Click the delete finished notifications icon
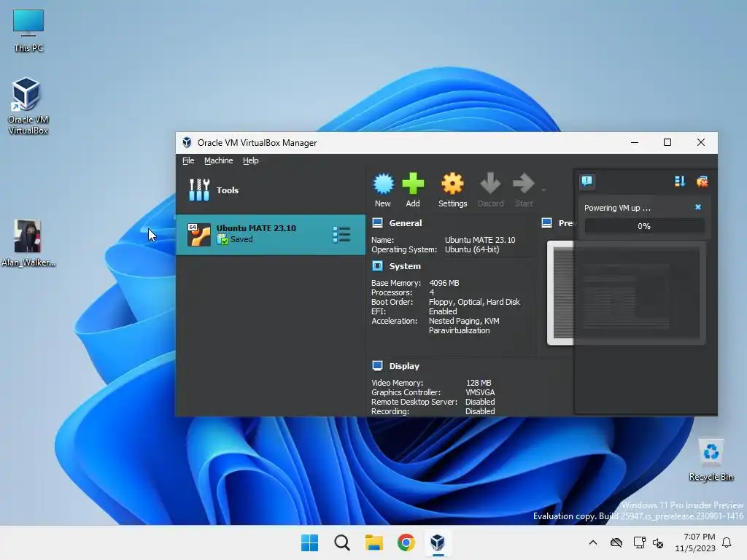The height and width of the screenshot is (560, 747). [x=703, y=181]
